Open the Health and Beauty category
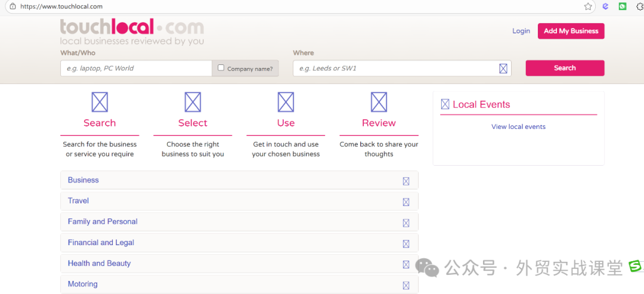 pos(239,264)
